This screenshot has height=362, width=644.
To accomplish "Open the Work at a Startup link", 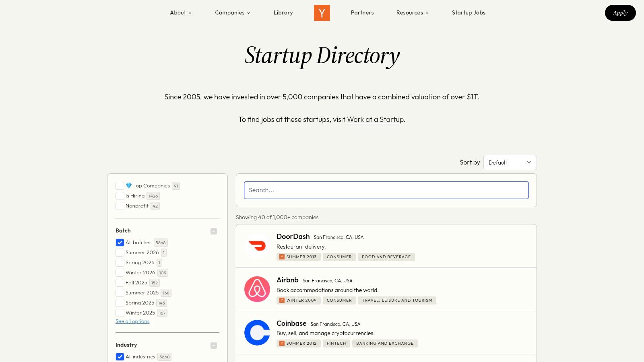I will click(375, 119).
